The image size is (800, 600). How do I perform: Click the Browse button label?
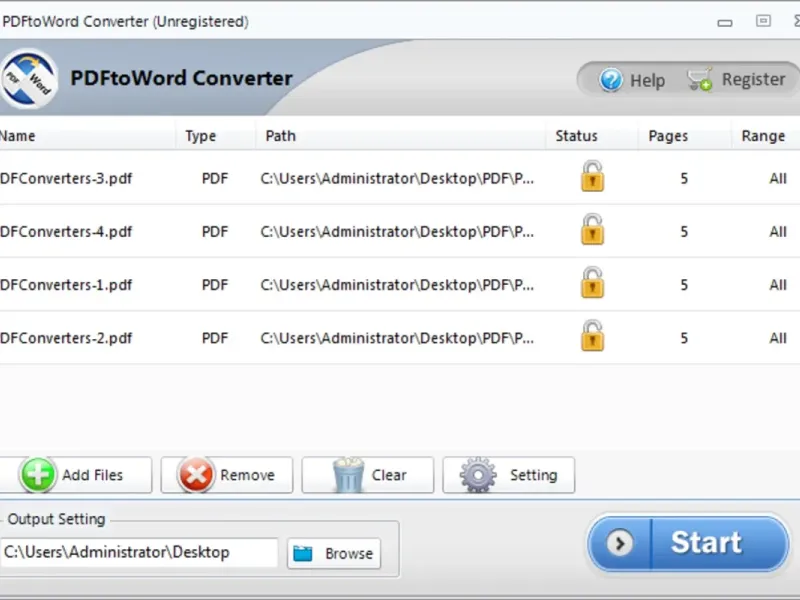point(349,554)
